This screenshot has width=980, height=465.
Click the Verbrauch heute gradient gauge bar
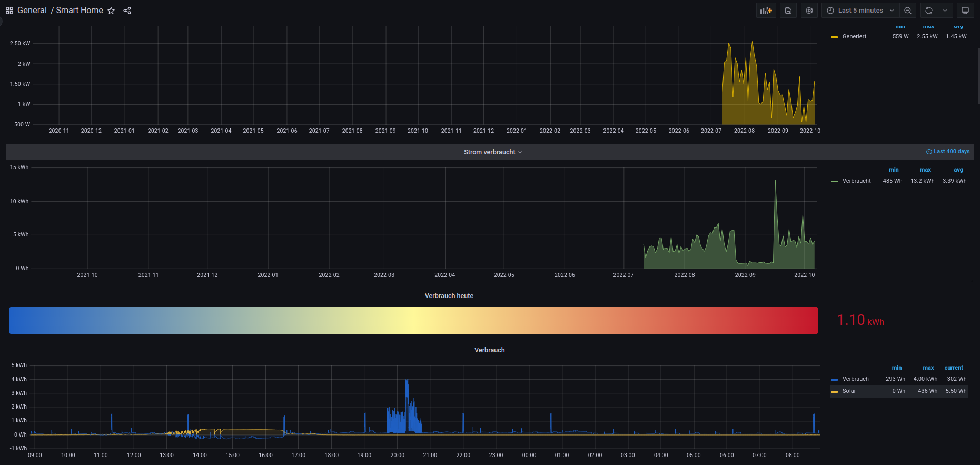point(413,320)
